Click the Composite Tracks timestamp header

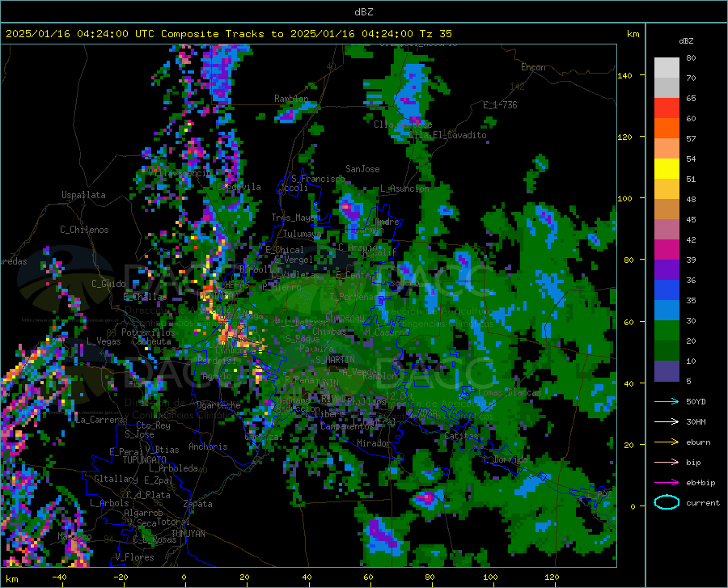(228, 34)
